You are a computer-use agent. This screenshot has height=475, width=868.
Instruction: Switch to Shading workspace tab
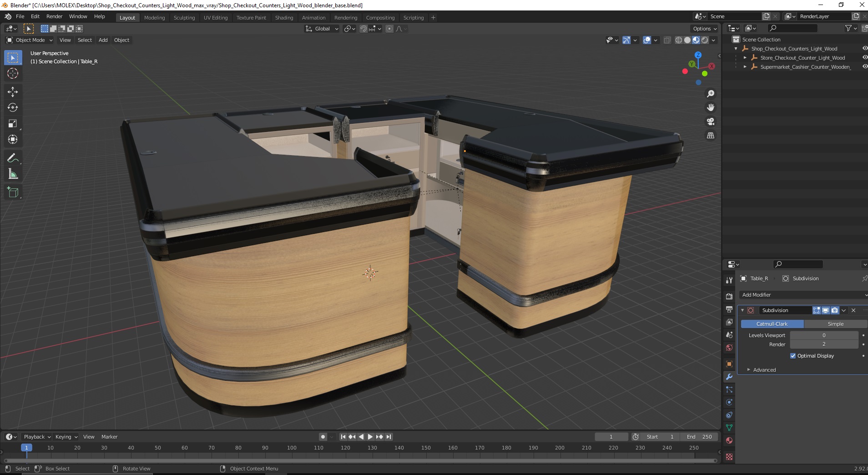tap(284, 18)
